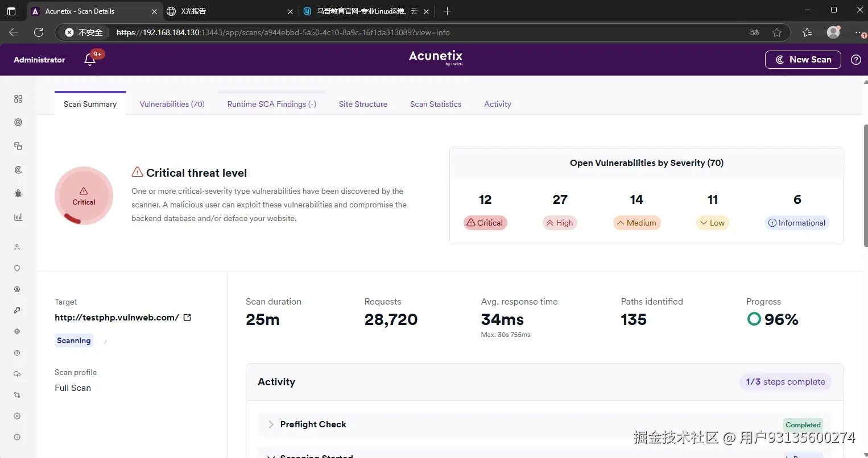Click the 28,720 requests value
The width and height of the screenshot is (868, 458).
pos(391,320)
